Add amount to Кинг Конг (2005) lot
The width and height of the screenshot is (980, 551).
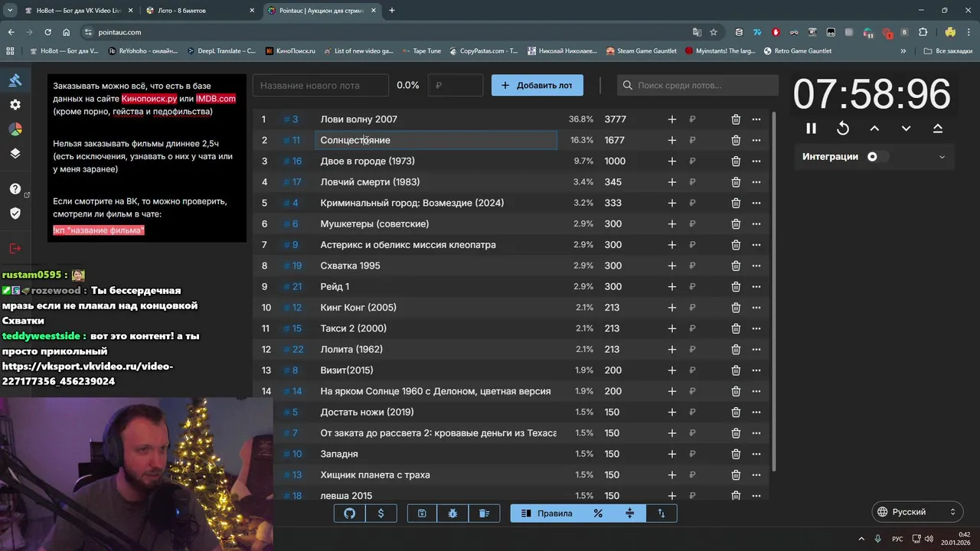coord(671,308)
